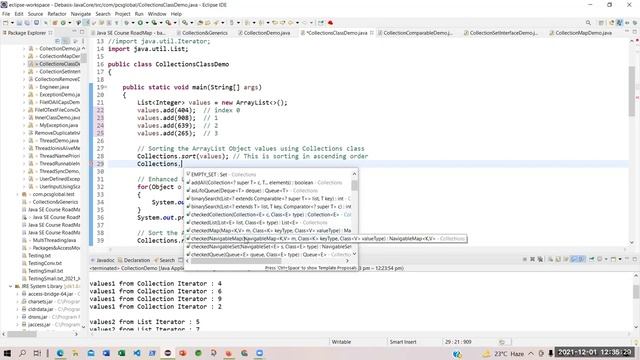The image size is (640, 360).
Task: Open Excel from the taskbar
Action: [122, 353]
